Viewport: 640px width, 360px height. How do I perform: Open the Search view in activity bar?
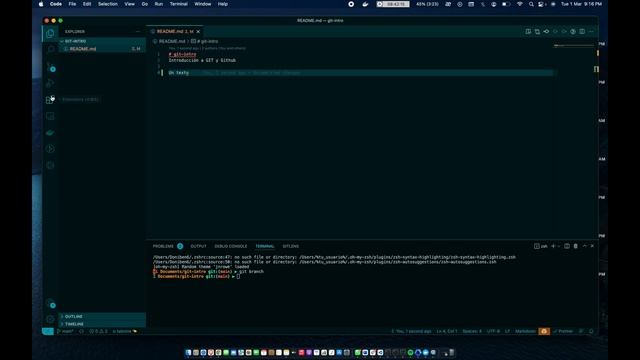pos(50,49)
